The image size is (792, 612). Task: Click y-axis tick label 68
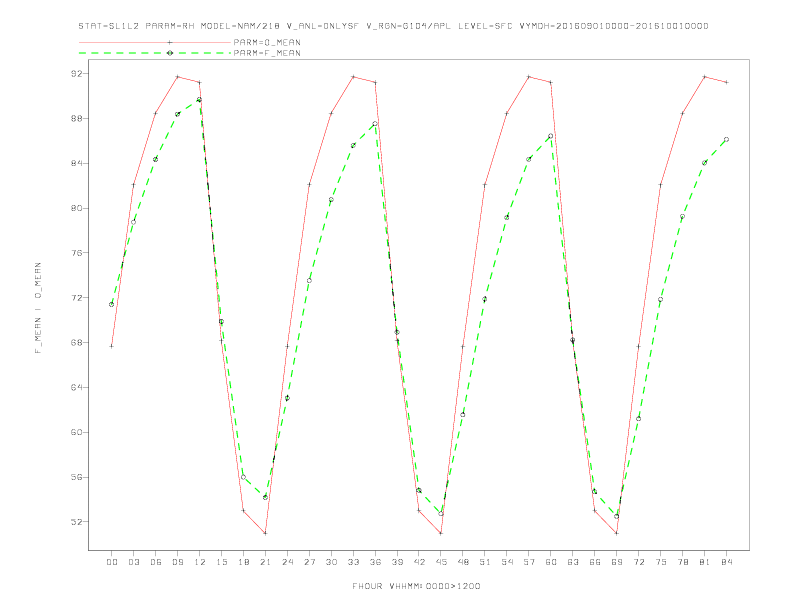(x=76, y=342)
